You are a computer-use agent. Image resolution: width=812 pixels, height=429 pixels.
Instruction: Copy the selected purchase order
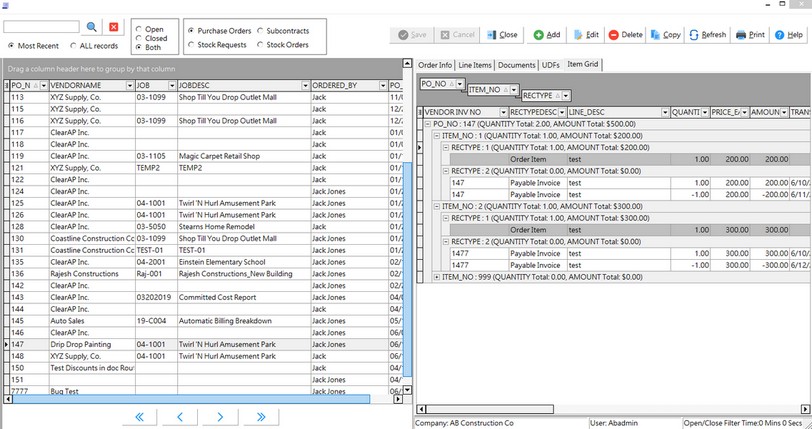pyautogui.click(x=665, y=35)
